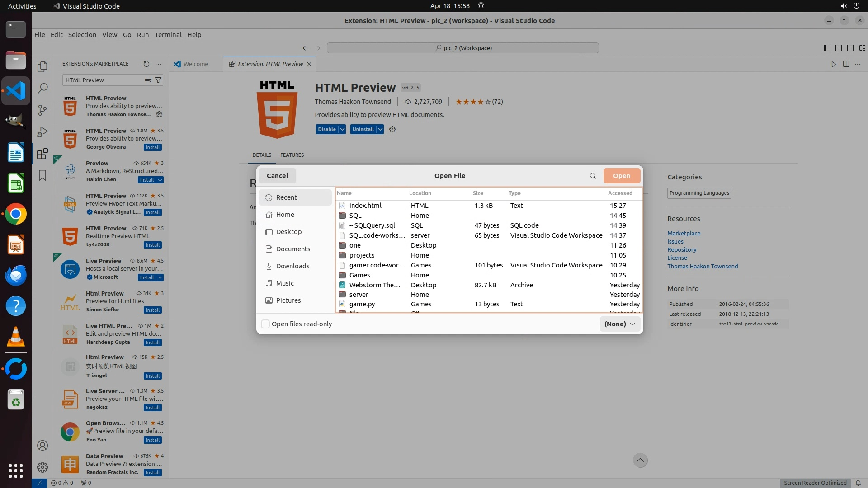Toggle the panel layout icon in title bar
The height and width of the screenshot is (488, 868).
pos(838,48)
